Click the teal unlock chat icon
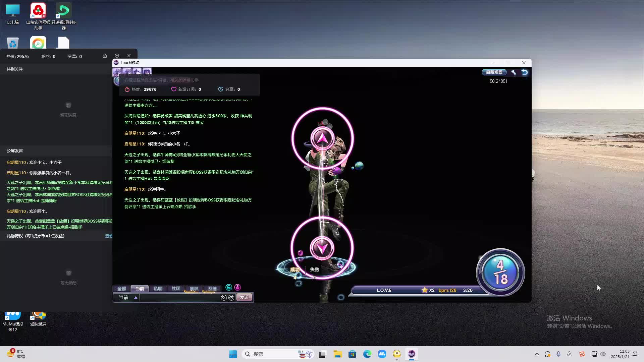Viewport: 644px width, 362px height. [x=228, y=288]
